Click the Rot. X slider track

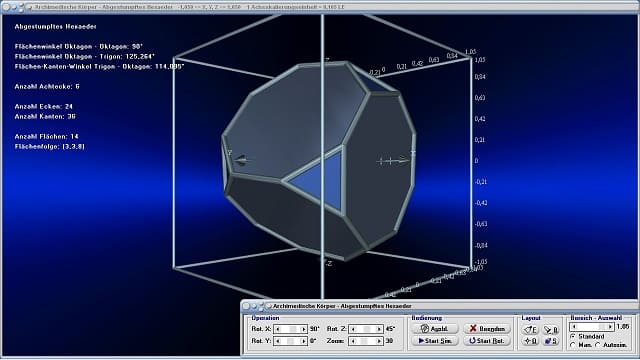[x=291, y=329]
